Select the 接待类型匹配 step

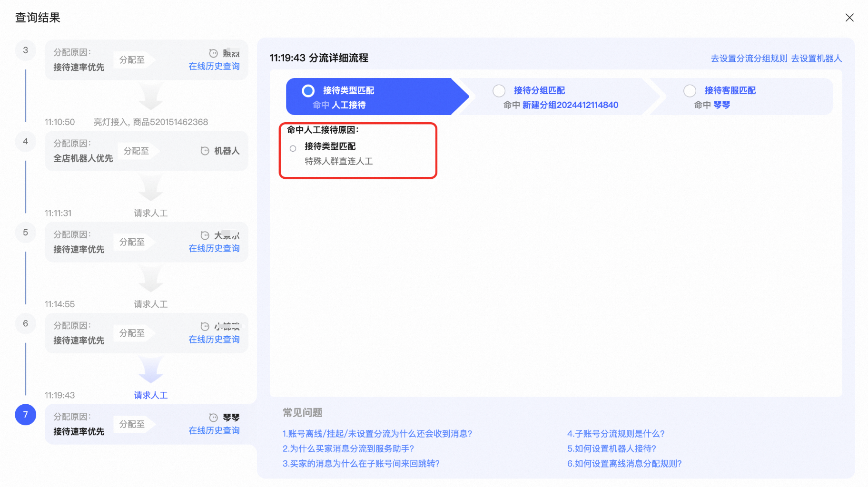coord(377,97)
